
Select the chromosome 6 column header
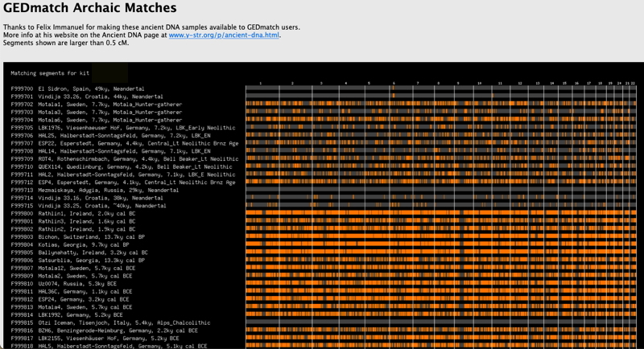[x=394, y=84]
